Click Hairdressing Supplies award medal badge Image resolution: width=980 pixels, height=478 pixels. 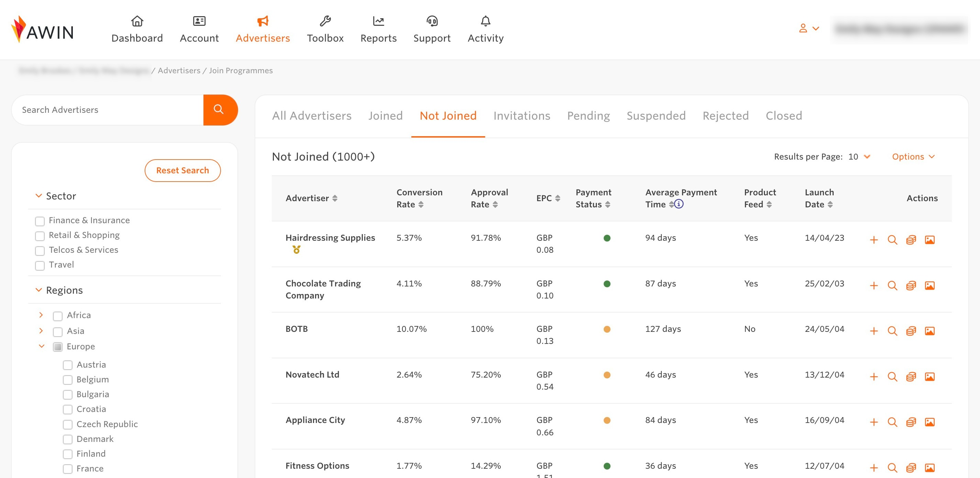tap(296, 249)
